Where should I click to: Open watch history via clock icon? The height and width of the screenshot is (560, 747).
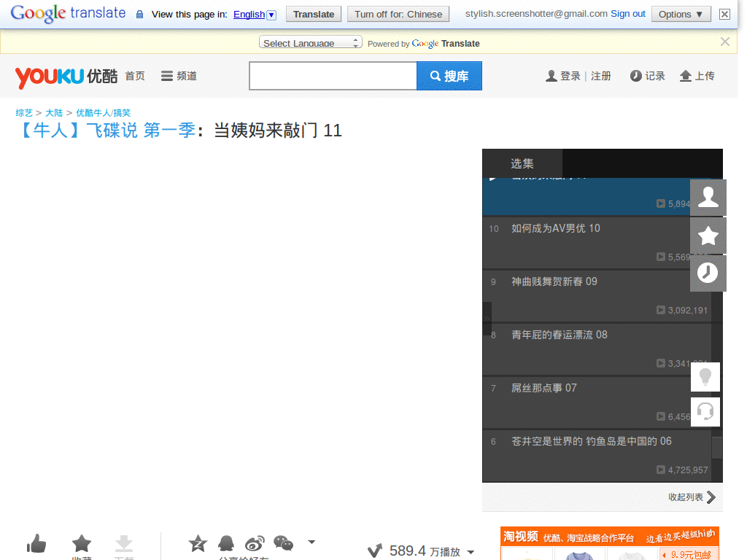click(x=708, y=274)
